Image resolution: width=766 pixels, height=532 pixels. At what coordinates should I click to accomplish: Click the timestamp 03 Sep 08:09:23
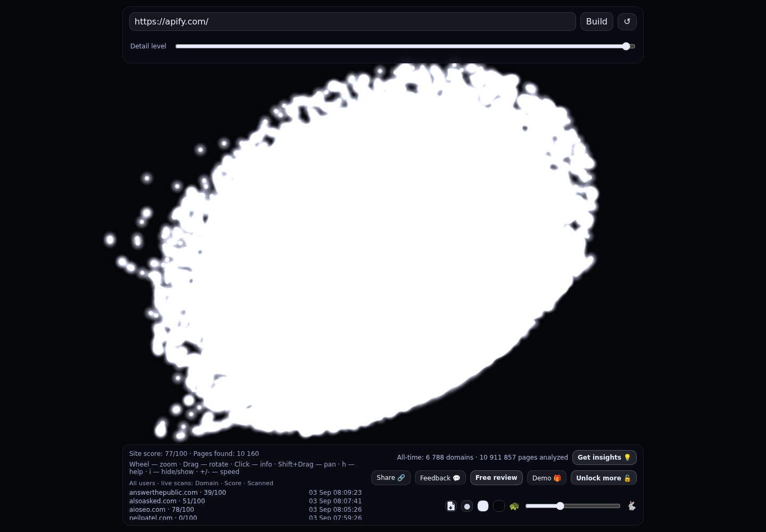[x=335, y=493]
